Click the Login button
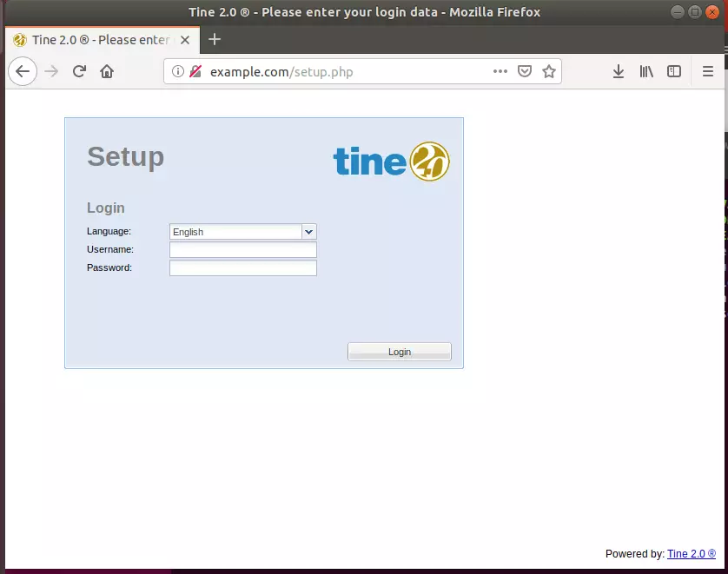This screenshot has width=728, height=574. (400, 352)
